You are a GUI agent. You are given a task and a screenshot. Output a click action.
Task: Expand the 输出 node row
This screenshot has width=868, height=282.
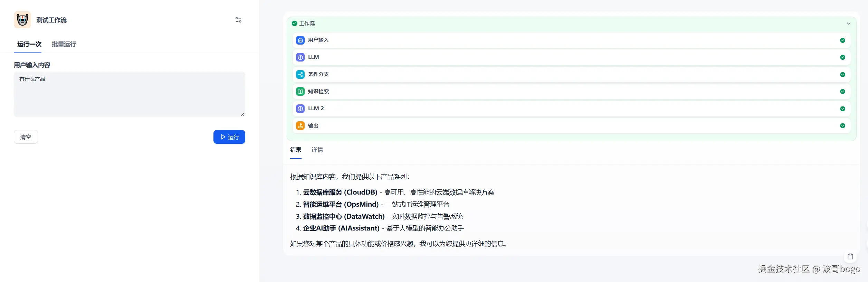coord(571,126)
